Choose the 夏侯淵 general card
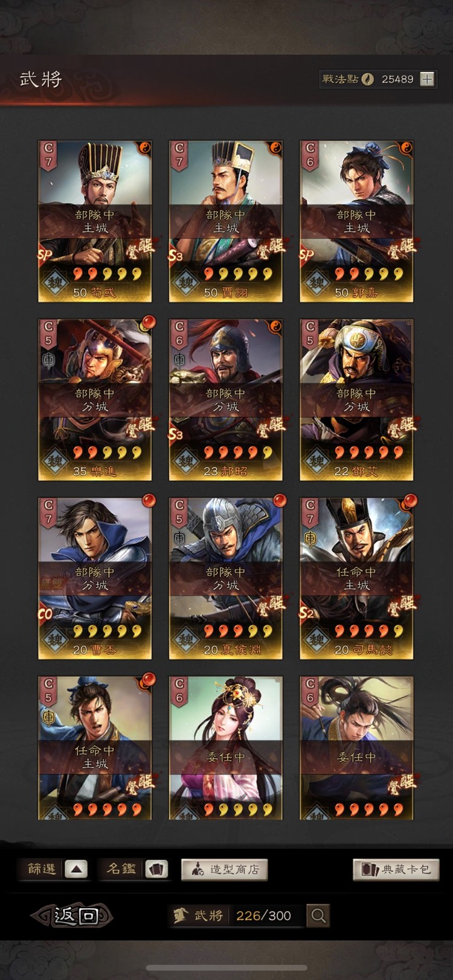 [x=226, y=578]
